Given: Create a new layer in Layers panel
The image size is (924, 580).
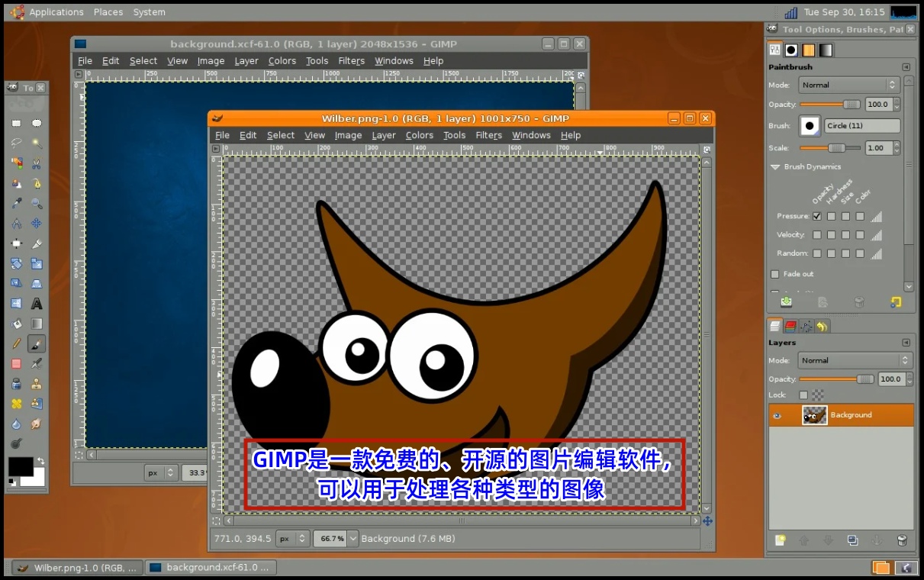Looking at the screenshot, I should 780,540.
